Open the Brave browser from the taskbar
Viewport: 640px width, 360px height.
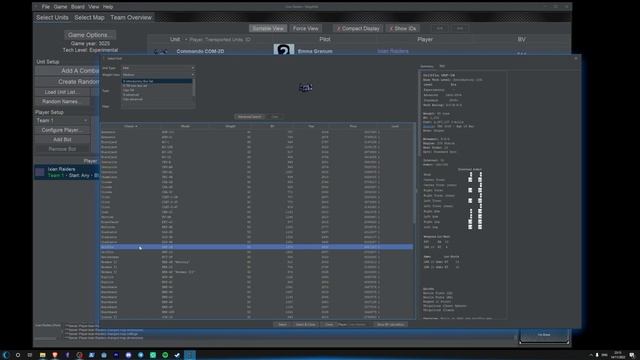click(55, 355)
